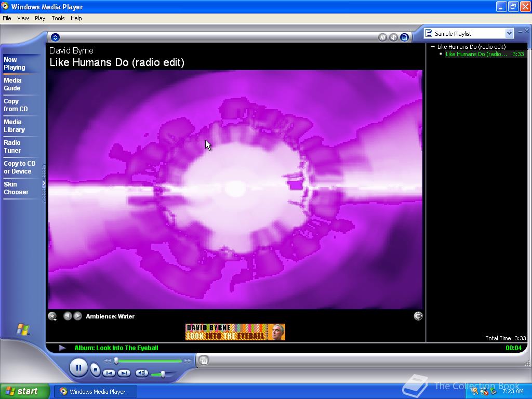Open the select visualization or album art menu
This screenshot has width=532, height=399.
(52, 316)
